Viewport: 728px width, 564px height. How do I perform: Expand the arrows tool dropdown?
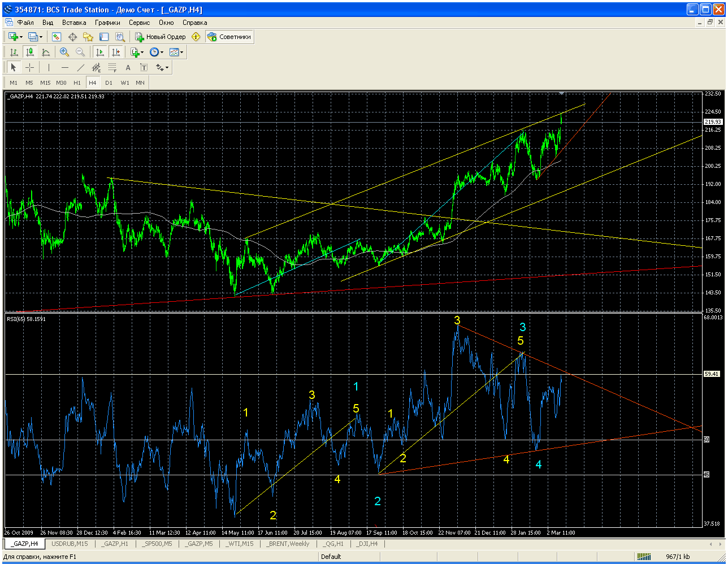[x=167, y=67]
